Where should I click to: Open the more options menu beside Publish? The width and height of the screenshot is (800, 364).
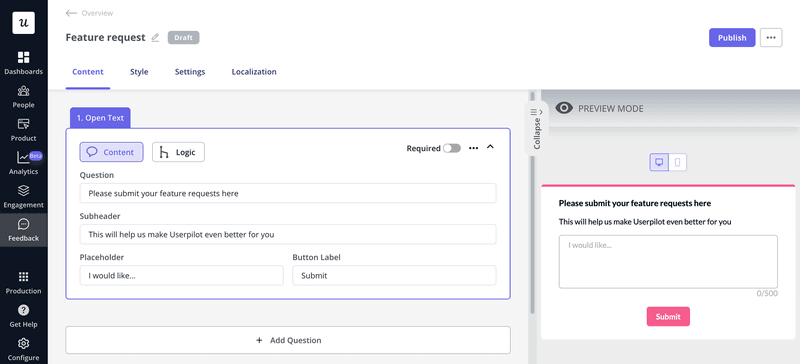tap(771, 38)
